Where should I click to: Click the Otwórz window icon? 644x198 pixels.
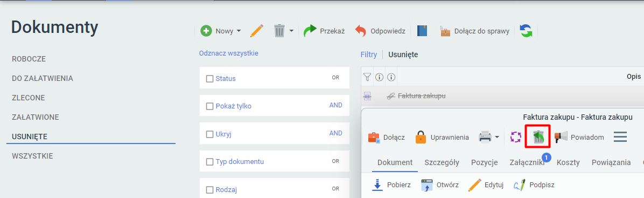click(x=428, y=185)
